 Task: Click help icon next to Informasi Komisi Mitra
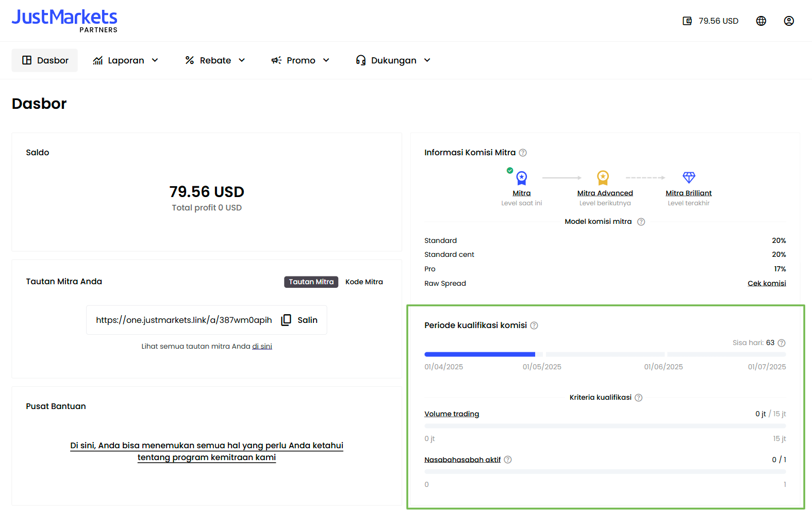point(523,153)
